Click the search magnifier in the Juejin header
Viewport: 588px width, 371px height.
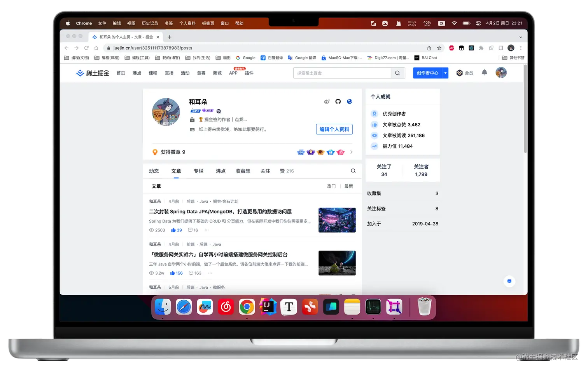[x=397, y=73]
